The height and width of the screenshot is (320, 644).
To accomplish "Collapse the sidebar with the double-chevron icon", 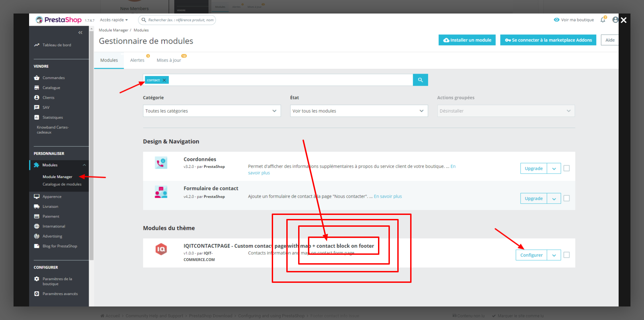I will (80, 33).
